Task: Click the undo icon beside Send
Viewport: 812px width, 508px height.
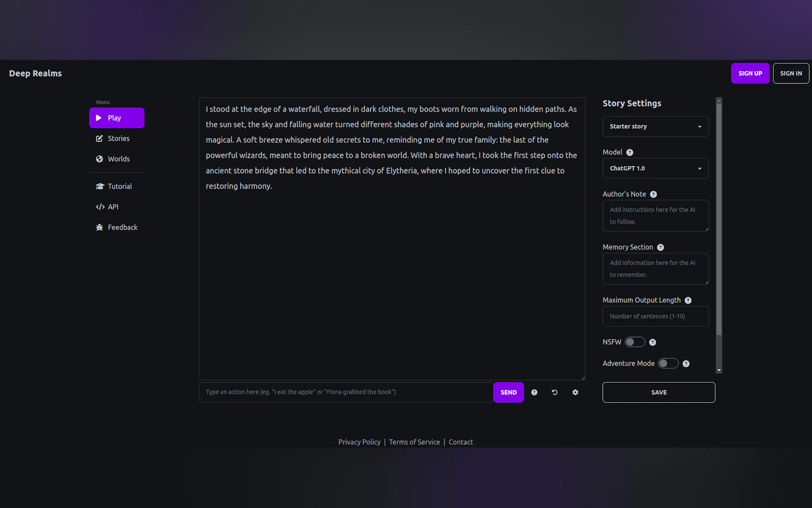Action: [x=555, y=392]
